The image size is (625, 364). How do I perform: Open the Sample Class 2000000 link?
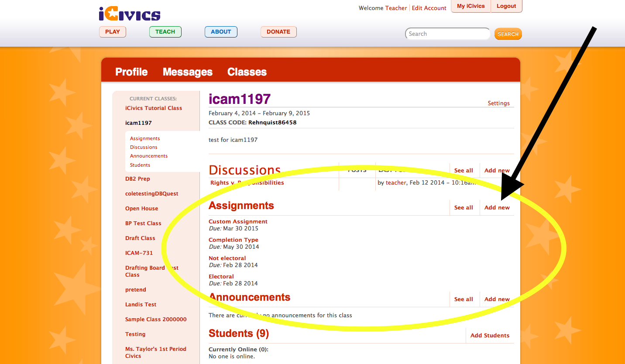pyautogui.click(x=156, y=319)
